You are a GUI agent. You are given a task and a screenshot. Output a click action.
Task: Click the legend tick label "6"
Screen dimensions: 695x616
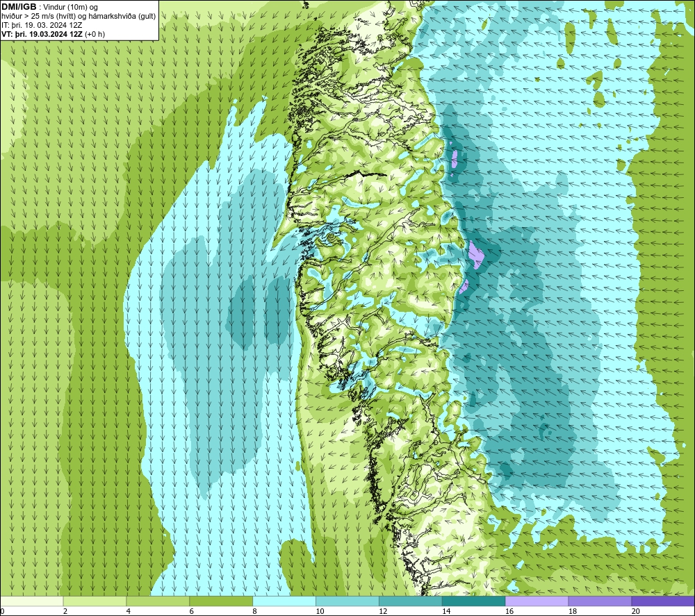[x=192, y=611]
